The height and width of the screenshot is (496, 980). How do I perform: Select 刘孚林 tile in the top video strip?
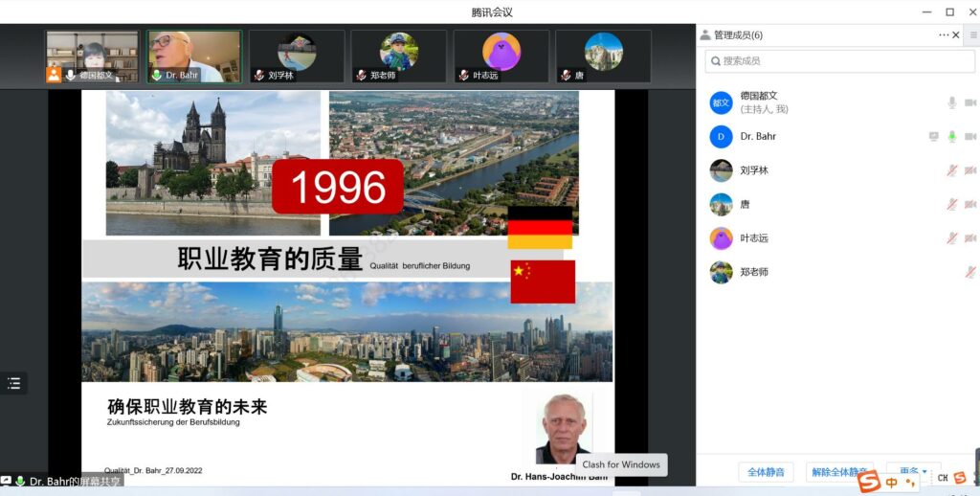point(297,56)
